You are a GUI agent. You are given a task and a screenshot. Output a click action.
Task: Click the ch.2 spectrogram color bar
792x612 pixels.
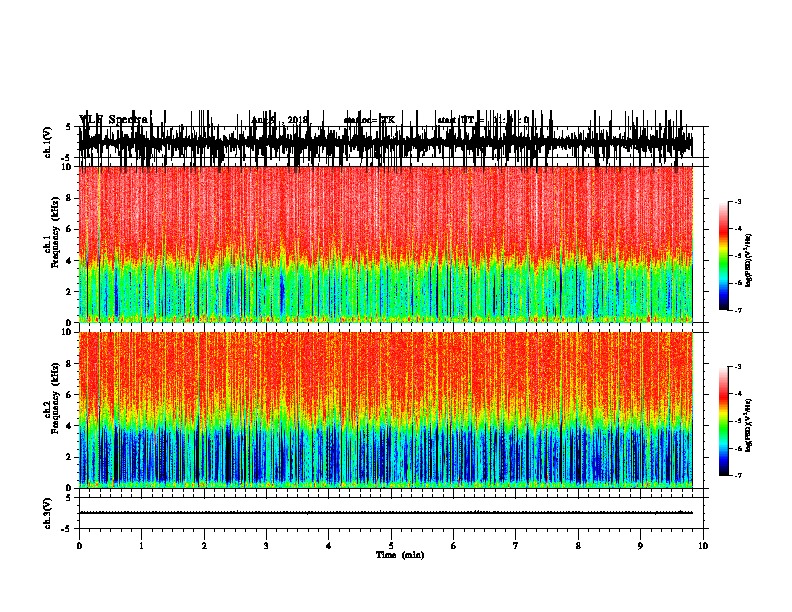point(724,421)
